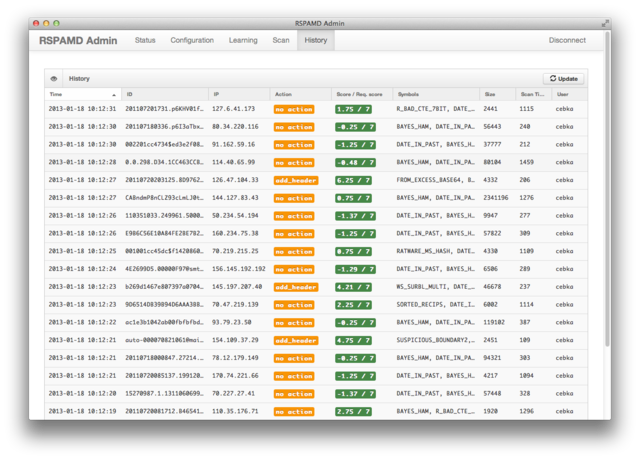Click the 4.21 / 7 score badge
The height and width of the screenshot is (460, 640).
353,287
